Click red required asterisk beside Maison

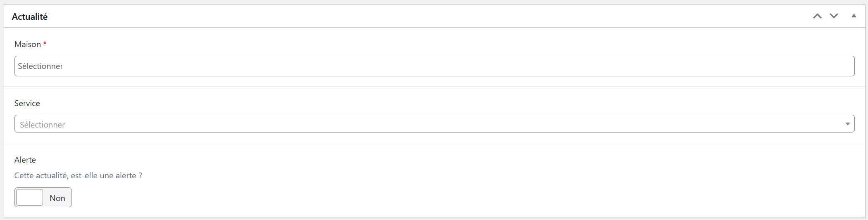tap(45, 43)
